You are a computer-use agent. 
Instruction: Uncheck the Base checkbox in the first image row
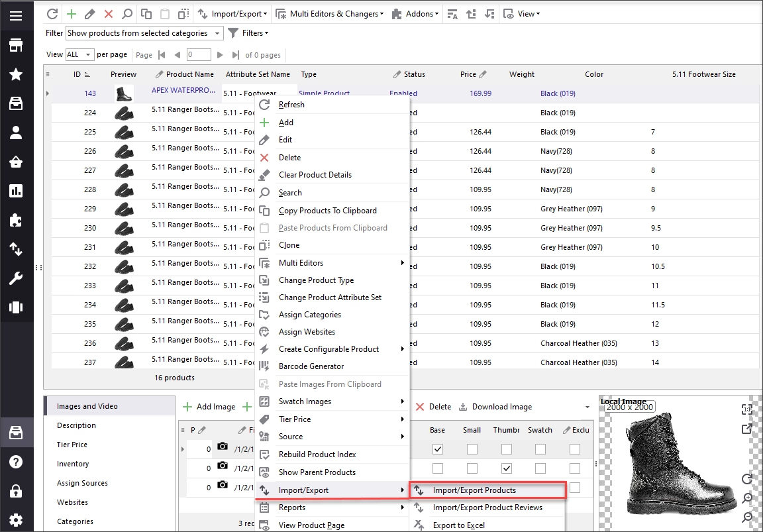tap(437, 449)
